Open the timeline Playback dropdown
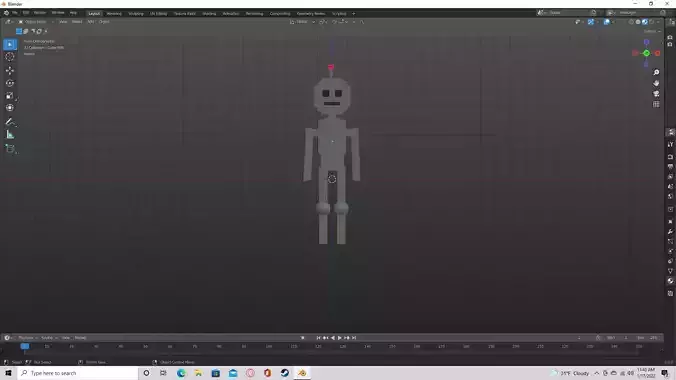Image resolution: width=676 pixels, height=380 pixels. (27, 338)
